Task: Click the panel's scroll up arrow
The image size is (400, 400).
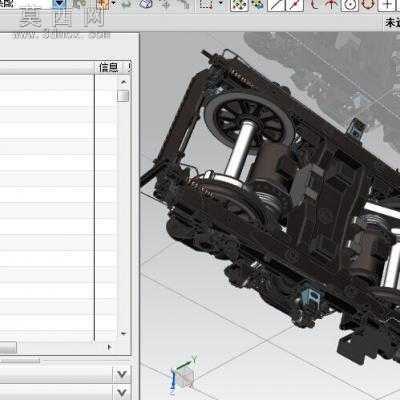Action: click(x=123, y=82)
